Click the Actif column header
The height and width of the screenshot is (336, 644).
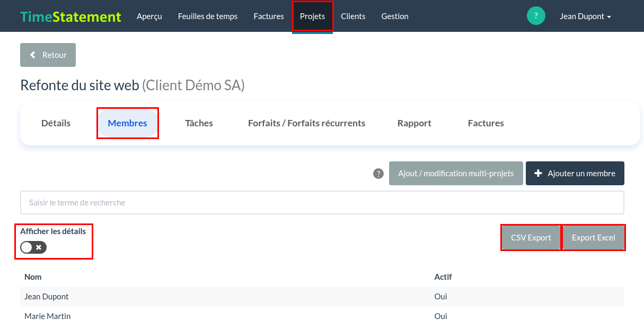pos(443,277)
